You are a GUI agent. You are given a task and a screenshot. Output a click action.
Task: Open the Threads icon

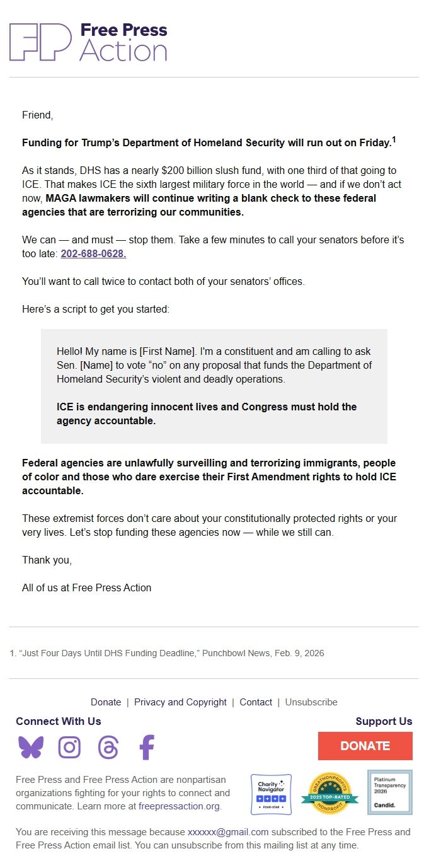pyautogui.click(x=108, y=747)
